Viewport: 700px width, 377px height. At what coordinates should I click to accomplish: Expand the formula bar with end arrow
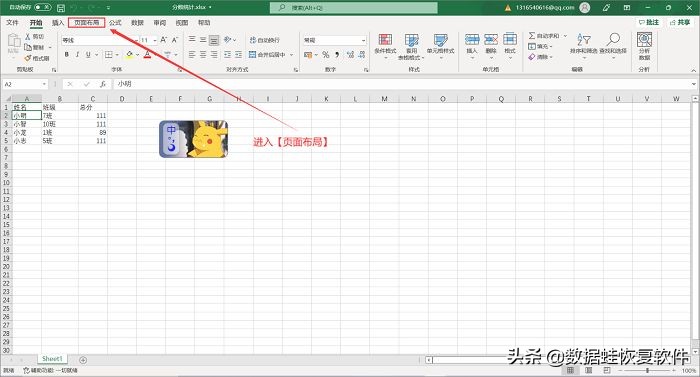pyautogui.click(x=693, y=84)
